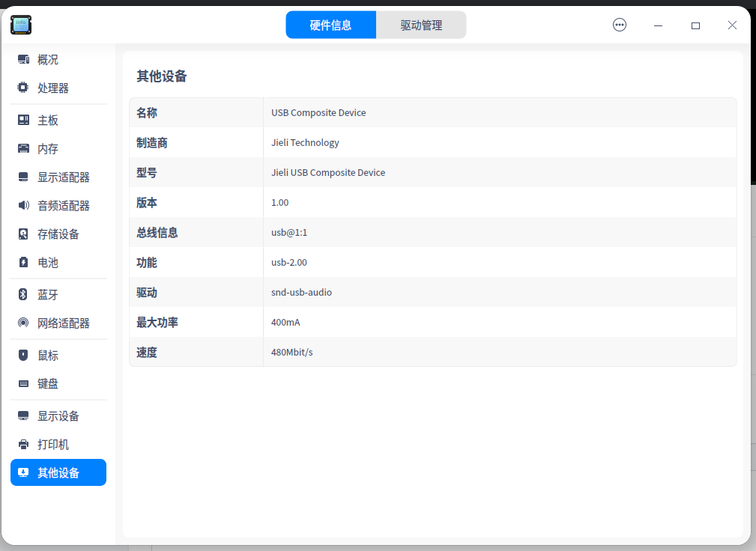Open the 音频适配器 sidebar label

[x=64, y=206]
